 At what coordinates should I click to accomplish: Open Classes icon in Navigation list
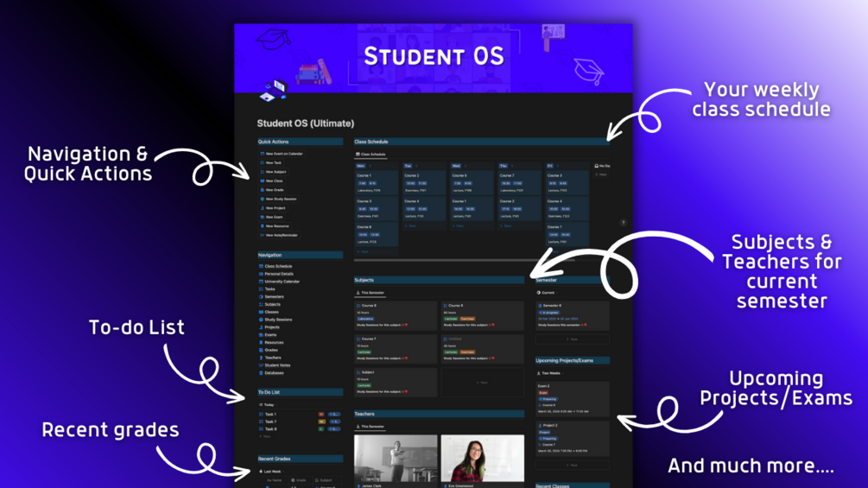coord(262,312)
